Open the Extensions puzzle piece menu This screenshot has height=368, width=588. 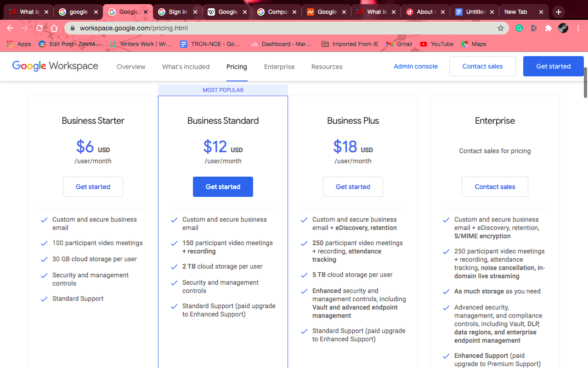(548, 28)
